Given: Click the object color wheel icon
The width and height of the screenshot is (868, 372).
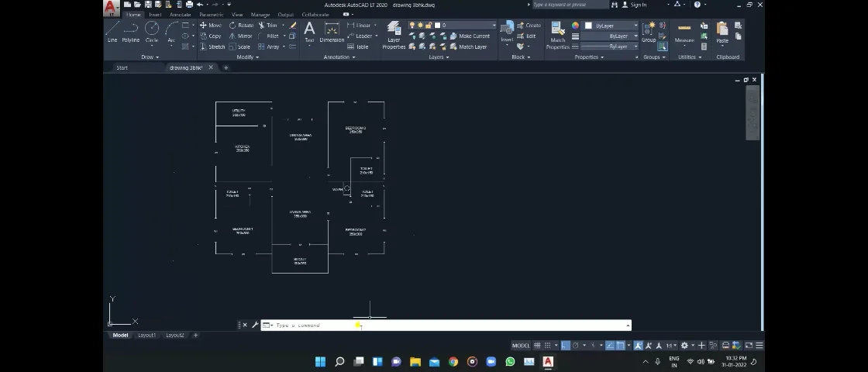Looking at the screenshot, I should (x=575, y=26).
